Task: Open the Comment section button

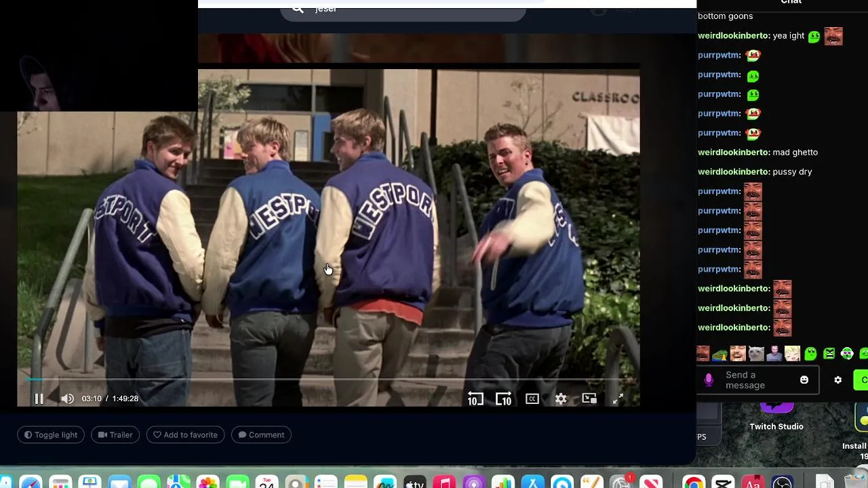Action: point(261,435)
